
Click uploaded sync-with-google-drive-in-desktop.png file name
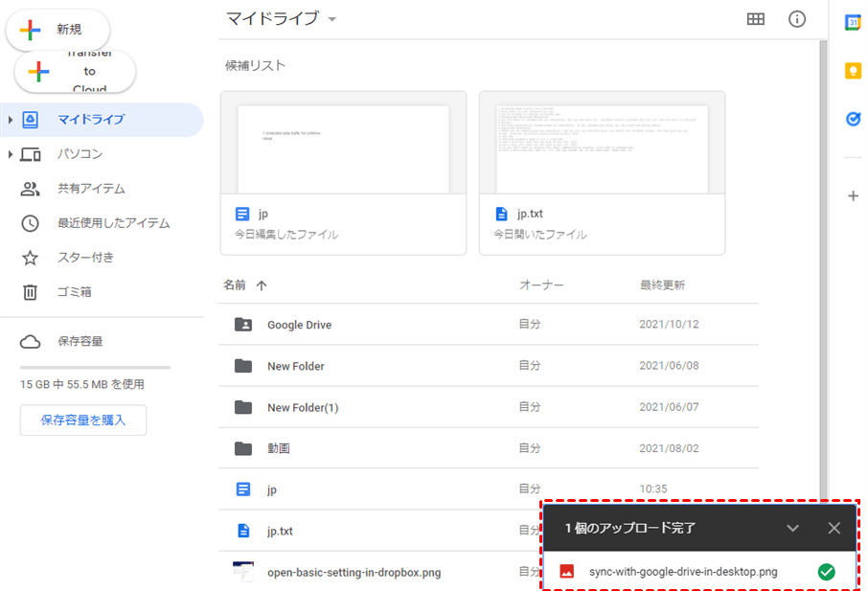pos(683,572)
